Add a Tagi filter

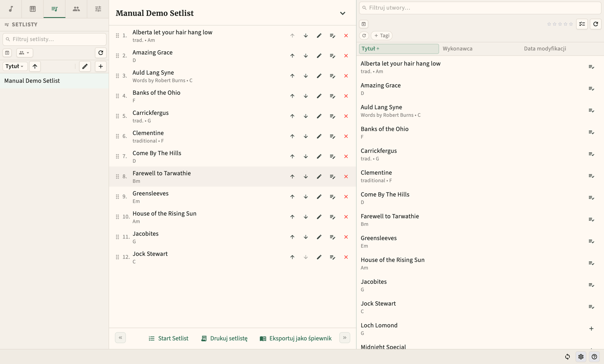382,35
